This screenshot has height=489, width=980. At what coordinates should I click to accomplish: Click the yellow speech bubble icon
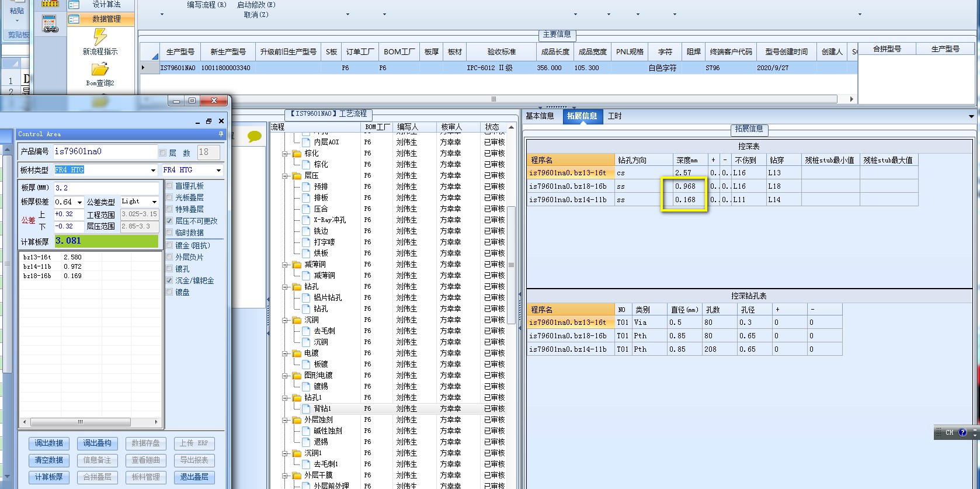(255, 137)
